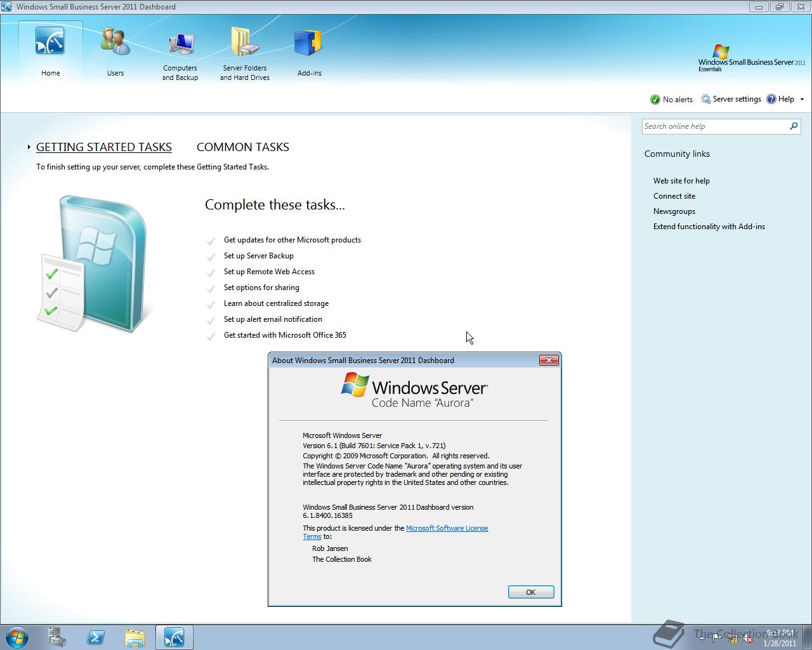
Task: Open Get started with Microsoft Office 365
Action: pos(285,335)
